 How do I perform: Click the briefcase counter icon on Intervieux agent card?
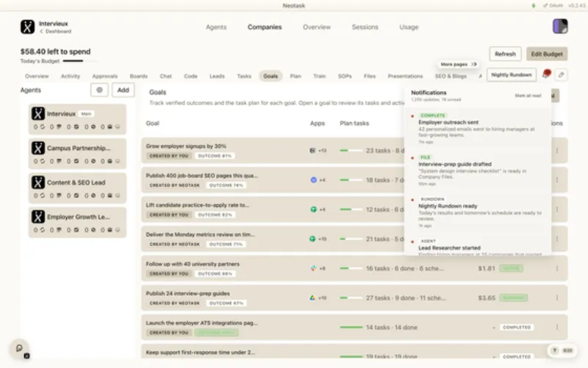pos(110,127)
